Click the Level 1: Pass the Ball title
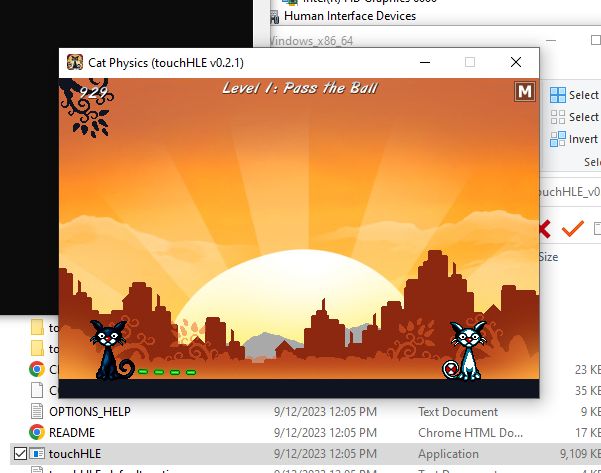Viewport: 601px width, 473px height. (300, 89)
